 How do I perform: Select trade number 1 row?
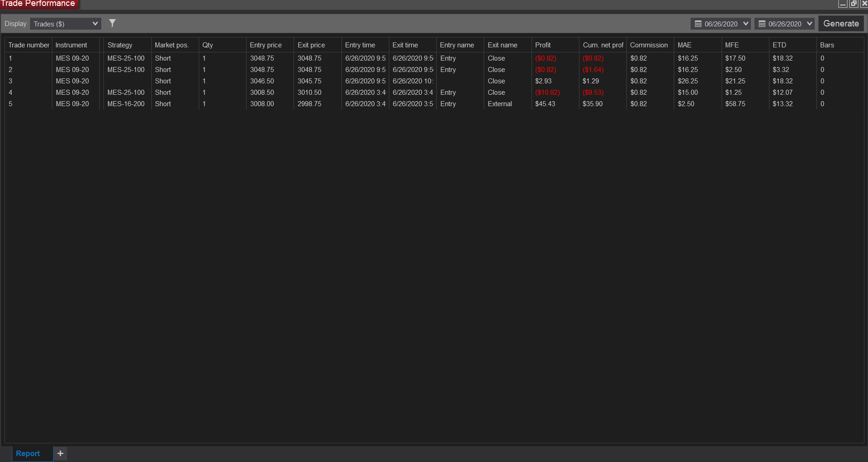point(434,58)
